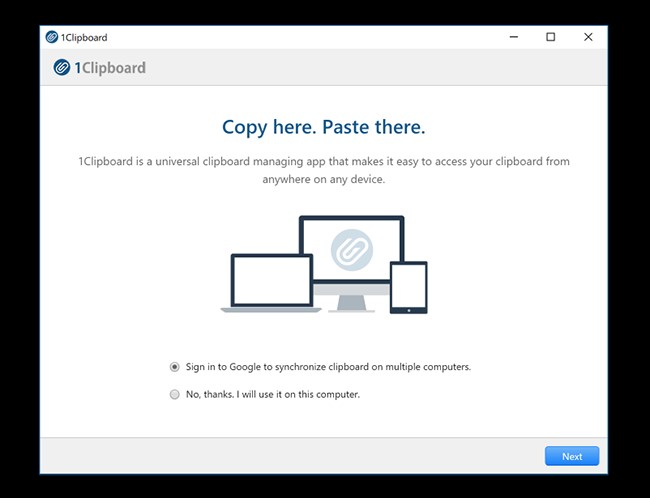This screenshot has height=498, width=650.
Task: Click the 'I will use it on this computer' label
Action: point(298,394)
